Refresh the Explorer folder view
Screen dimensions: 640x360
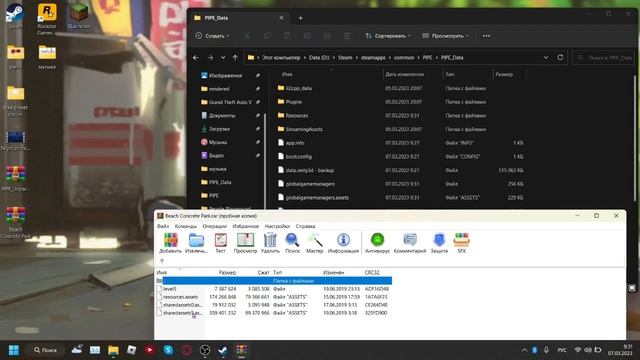560,58
